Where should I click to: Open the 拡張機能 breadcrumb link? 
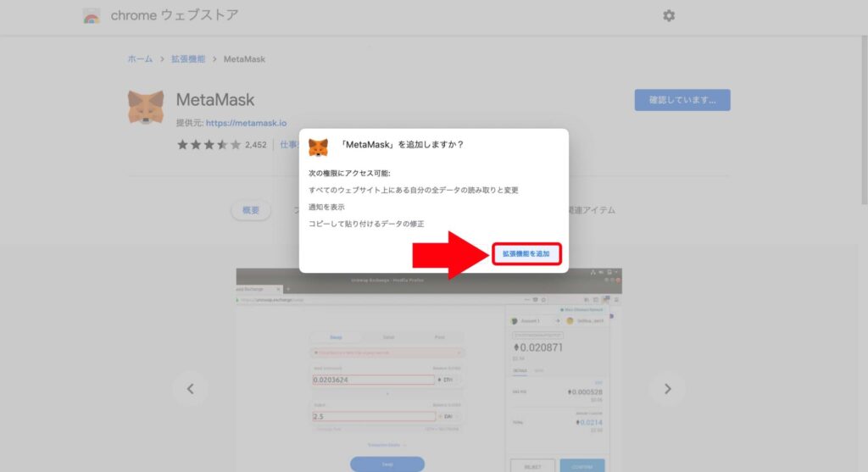[x=188, y=58]
